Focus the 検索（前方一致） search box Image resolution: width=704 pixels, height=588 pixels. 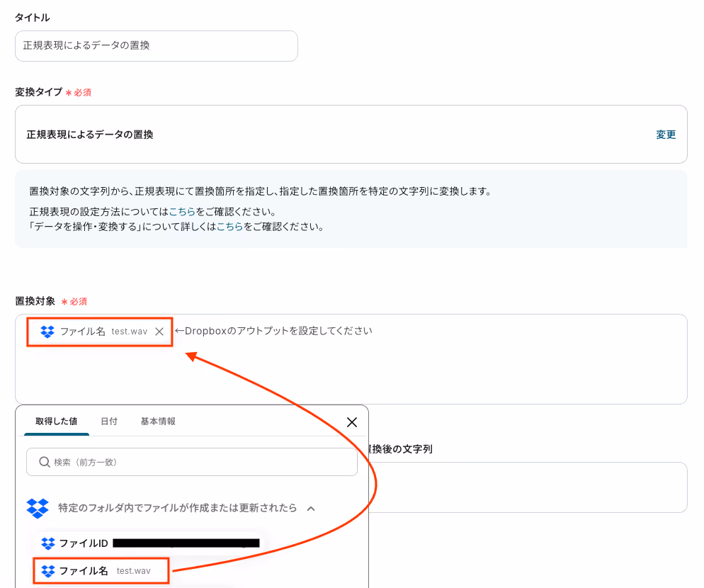192,462
